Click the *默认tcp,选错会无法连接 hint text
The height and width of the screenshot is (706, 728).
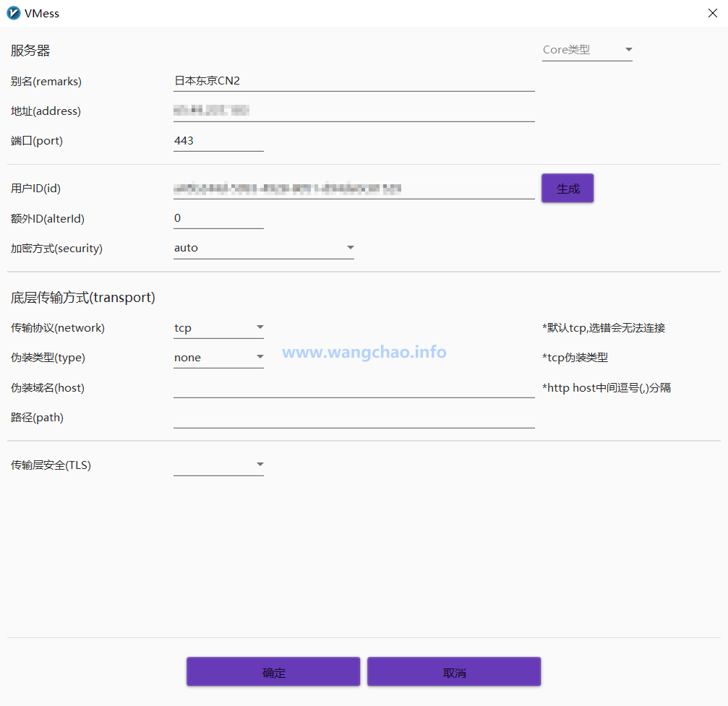(x=604, y=327)
